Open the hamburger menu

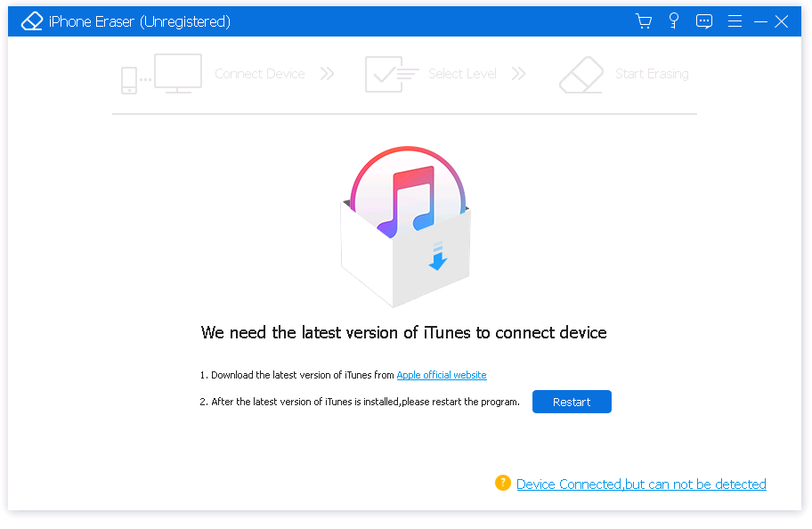(x=735, y=20)
